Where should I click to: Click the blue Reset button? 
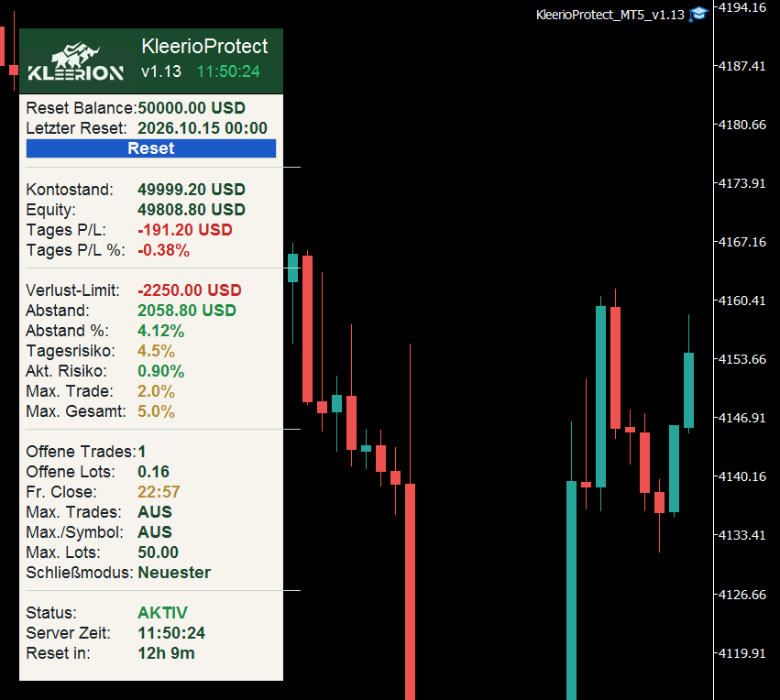pyautogui.click(x=150, y=148)
